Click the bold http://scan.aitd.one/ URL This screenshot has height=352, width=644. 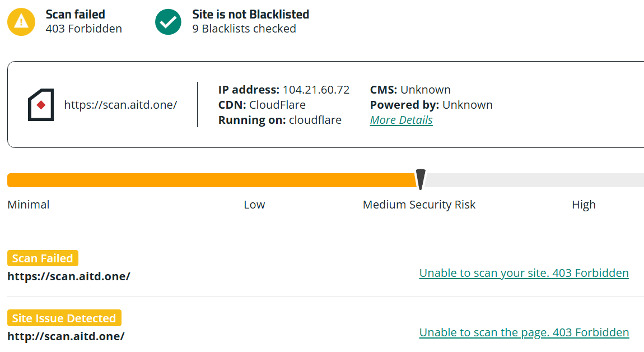coord(66,336)
